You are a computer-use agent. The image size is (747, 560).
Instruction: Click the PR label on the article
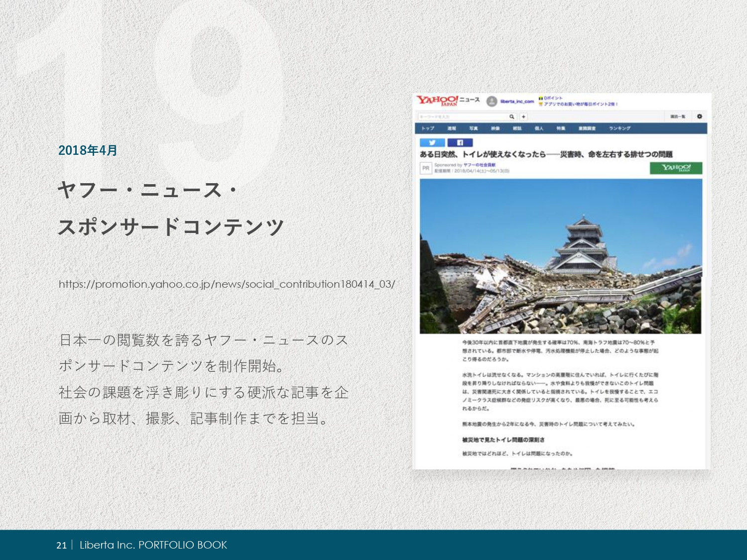(x=426, y=167)
